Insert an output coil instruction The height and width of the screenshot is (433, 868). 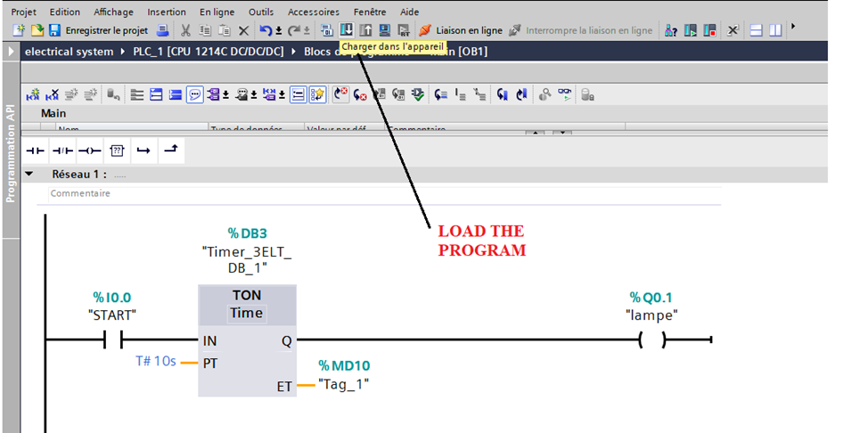[x=89, y=151]
